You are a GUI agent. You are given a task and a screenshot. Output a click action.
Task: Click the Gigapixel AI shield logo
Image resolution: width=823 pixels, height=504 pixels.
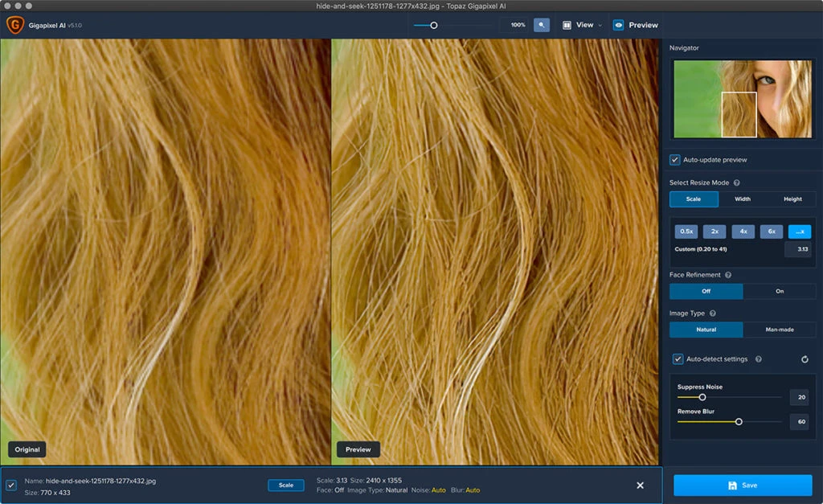pos(14,25)
